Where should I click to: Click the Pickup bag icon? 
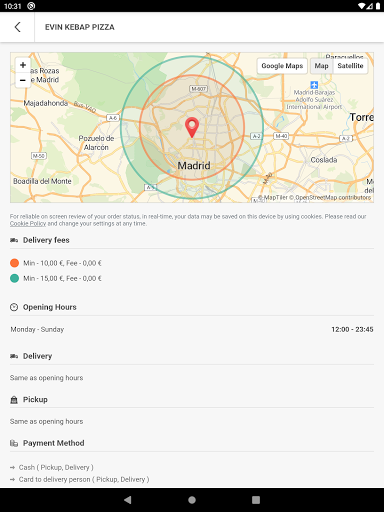point(14,400)
